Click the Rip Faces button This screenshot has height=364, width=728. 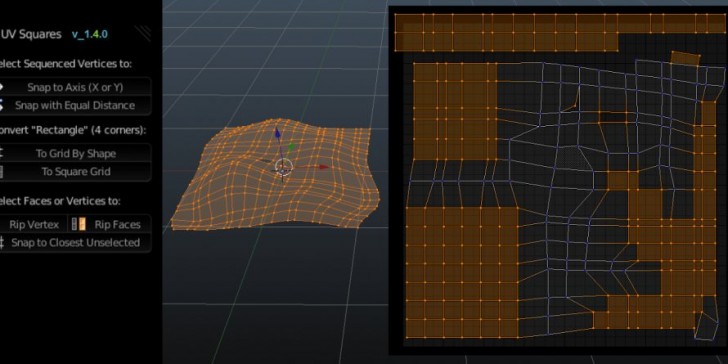(x=110, y=224)
